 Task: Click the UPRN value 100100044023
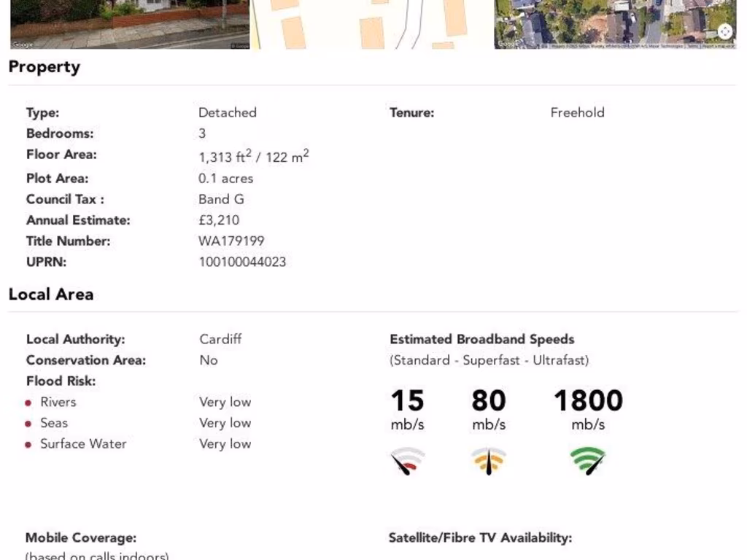click(242, 262)
